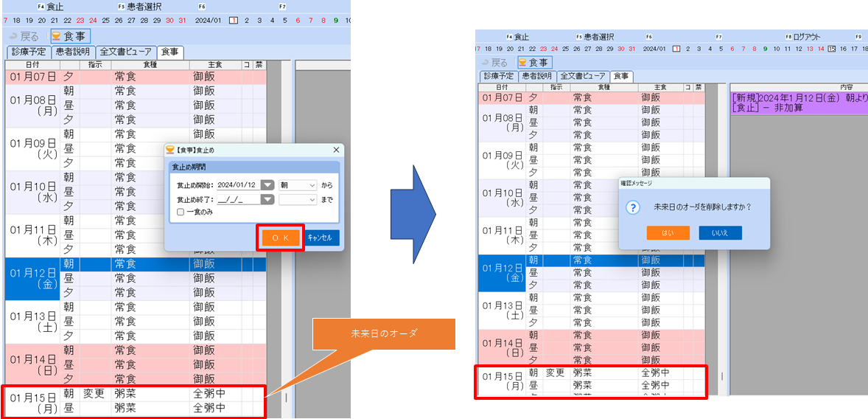The height and width of the screenshot is (419, 868).
Task: Click the 2024/01 month label in right calendar strip
Action: pyautogui.click(x=655, y=49)
